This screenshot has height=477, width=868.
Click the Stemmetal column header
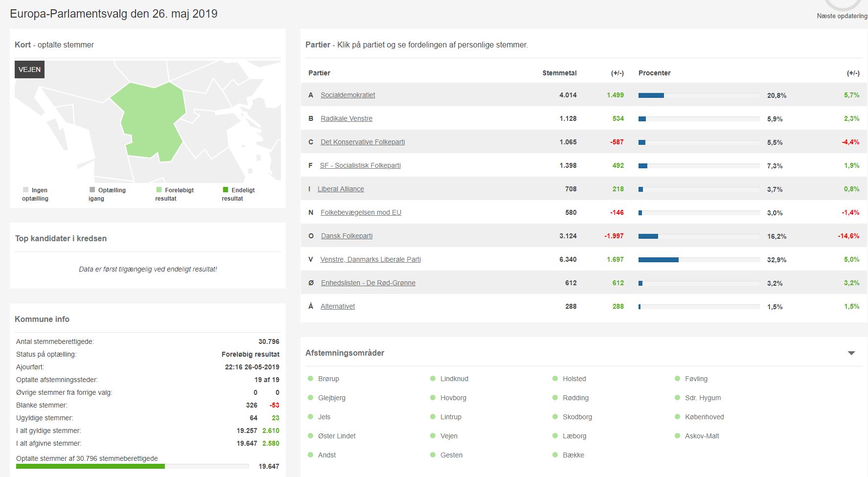pyautogui.click(x=559, y=73)
